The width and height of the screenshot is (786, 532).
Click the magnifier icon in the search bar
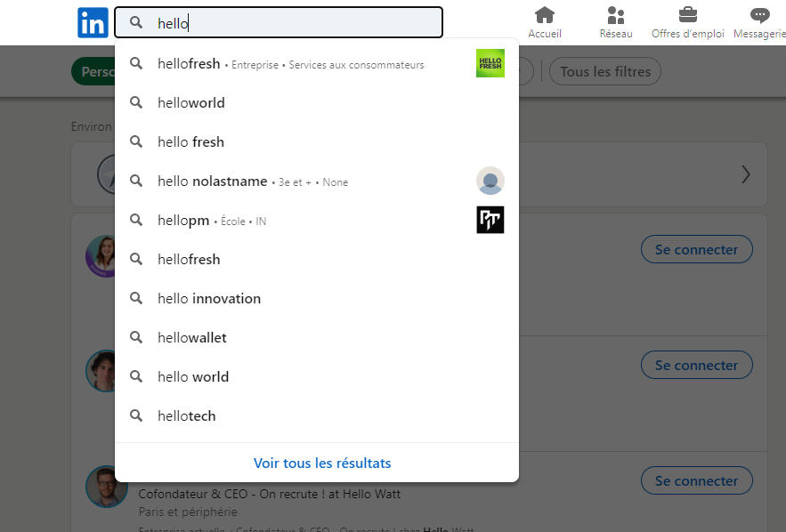tap(135, 21)
